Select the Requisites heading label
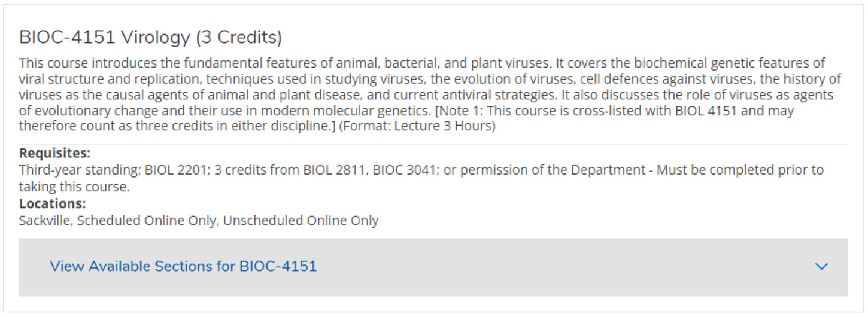Image resolution: width=868 pixels, height=317 pixels. (54, 153)
